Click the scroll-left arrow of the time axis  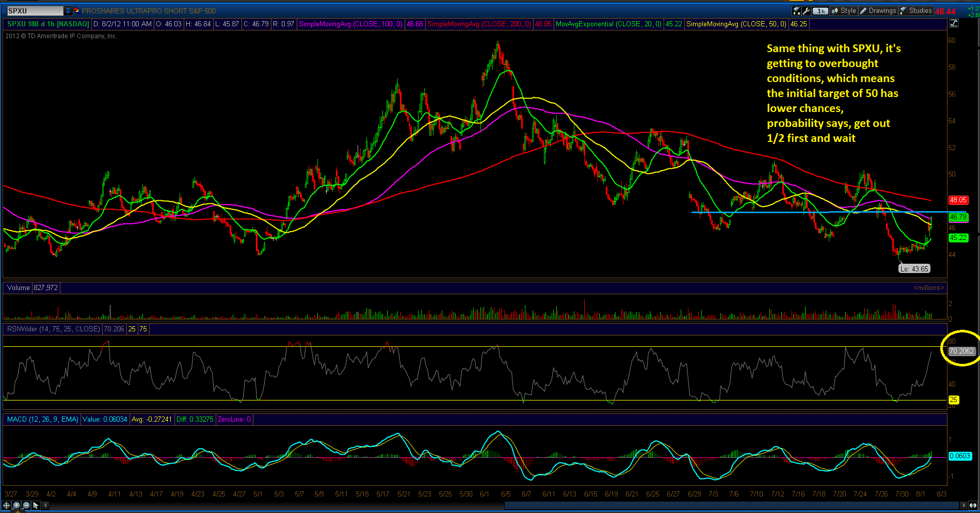[x=45, y=506]
